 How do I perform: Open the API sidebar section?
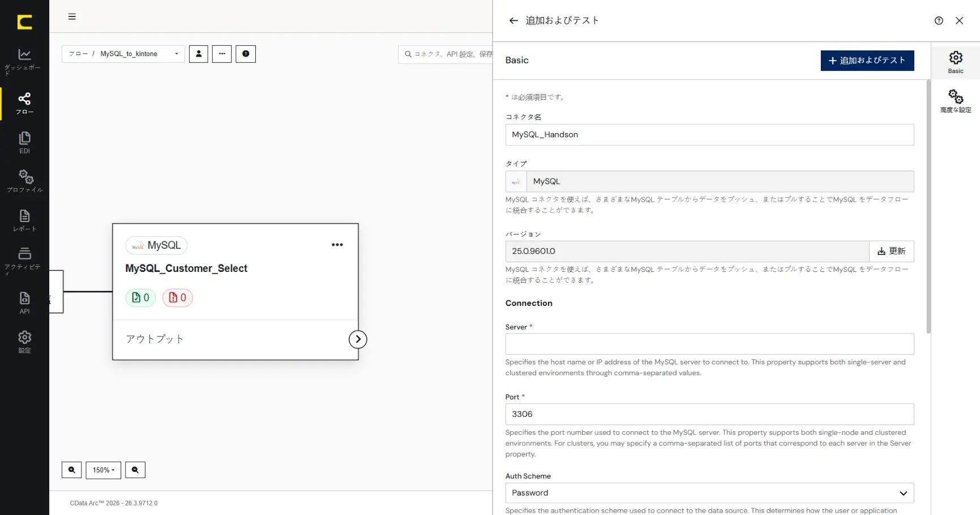click(24, 303)
